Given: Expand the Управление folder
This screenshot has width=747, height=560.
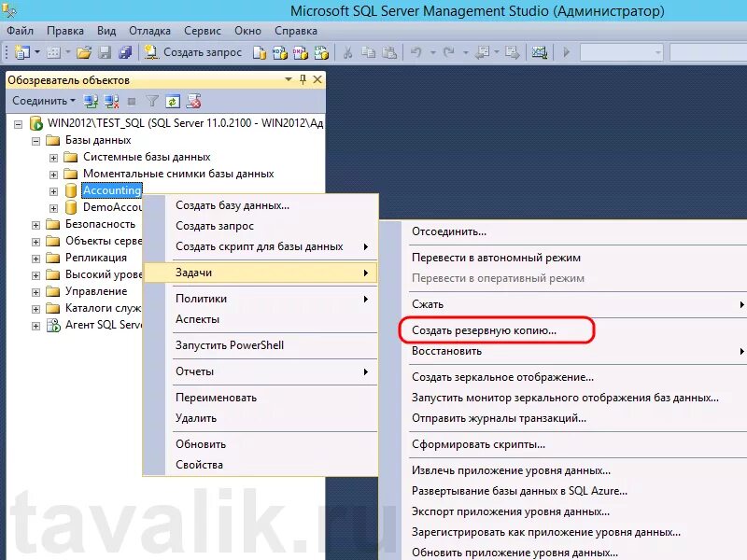Looking at the screenshot, I should [35, 292].
